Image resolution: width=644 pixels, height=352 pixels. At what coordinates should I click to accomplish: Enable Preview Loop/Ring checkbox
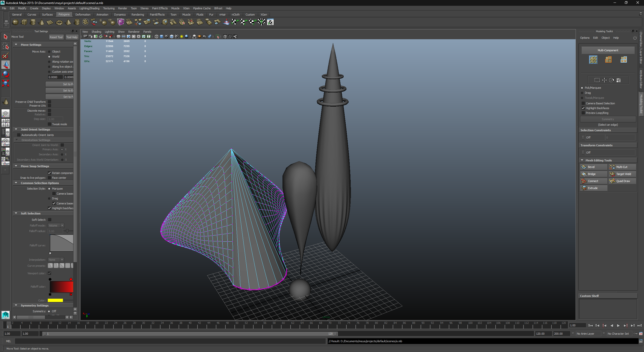coord(583,113)
